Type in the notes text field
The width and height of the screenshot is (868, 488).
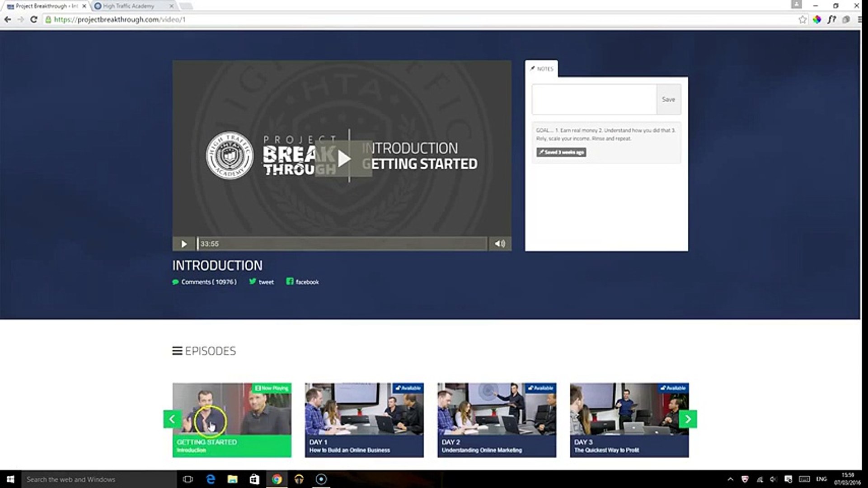pyautogui.click(x=594, y=99)
